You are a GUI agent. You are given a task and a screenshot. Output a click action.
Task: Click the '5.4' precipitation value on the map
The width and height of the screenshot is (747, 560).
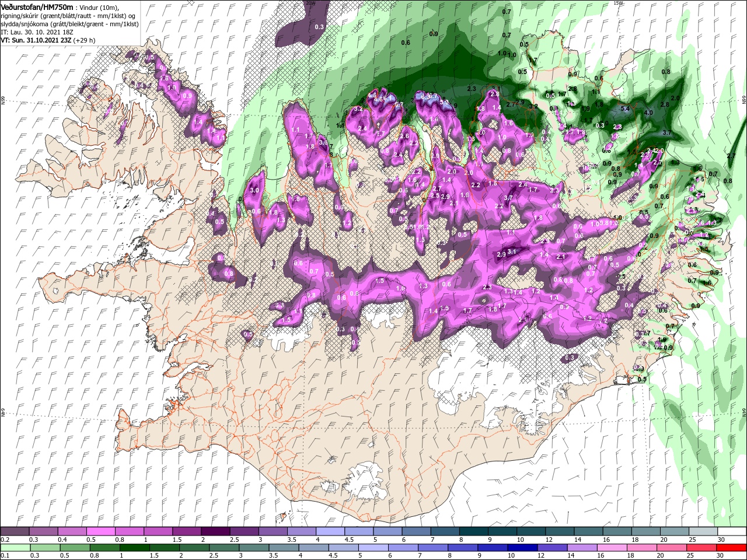(x=625, y=108)
